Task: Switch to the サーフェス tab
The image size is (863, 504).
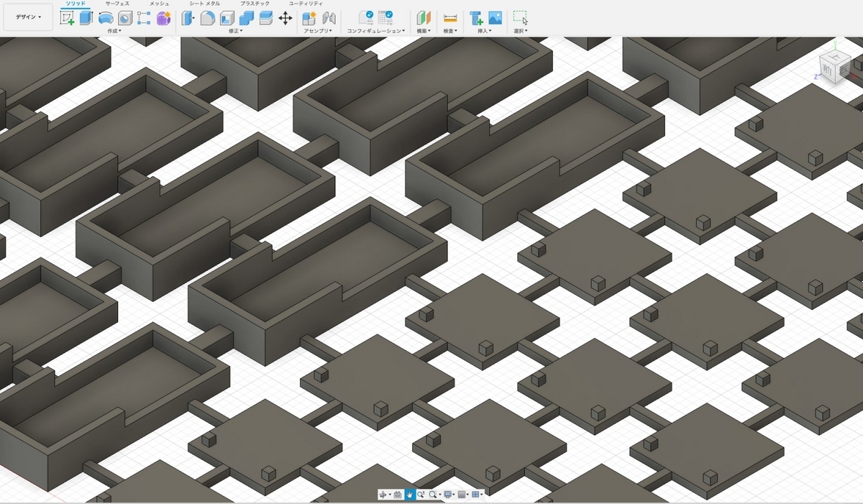Action: pyautogui.click(x=117, y=4)
